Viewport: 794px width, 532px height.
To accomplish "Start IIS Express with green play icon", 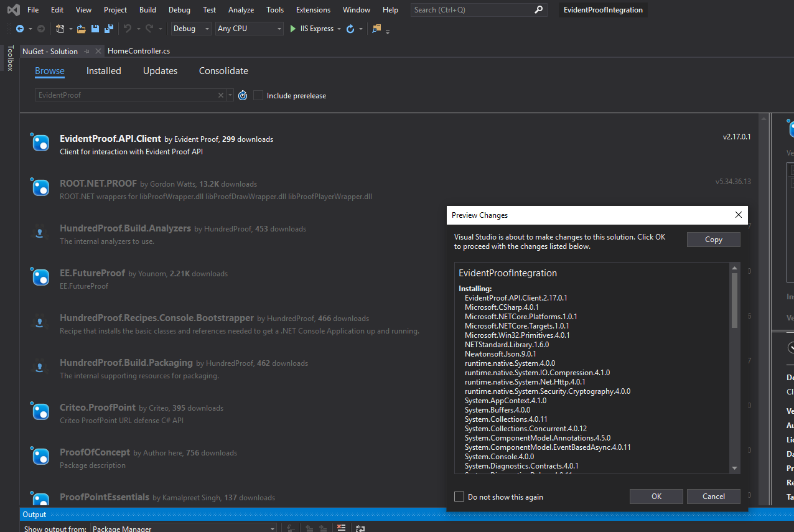I will click(293, 29).
